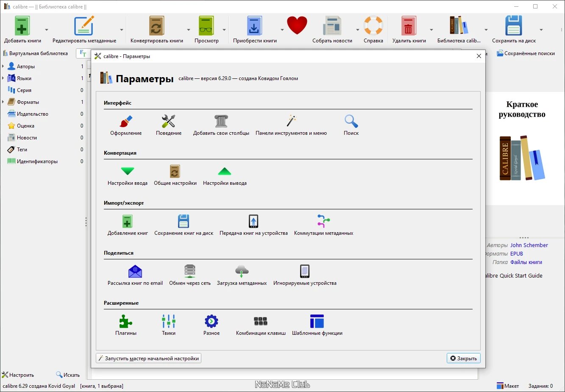This screenshot has height=392, width=565.
Task: Click Файлы книги folder link
Action: tap(526, 262)
